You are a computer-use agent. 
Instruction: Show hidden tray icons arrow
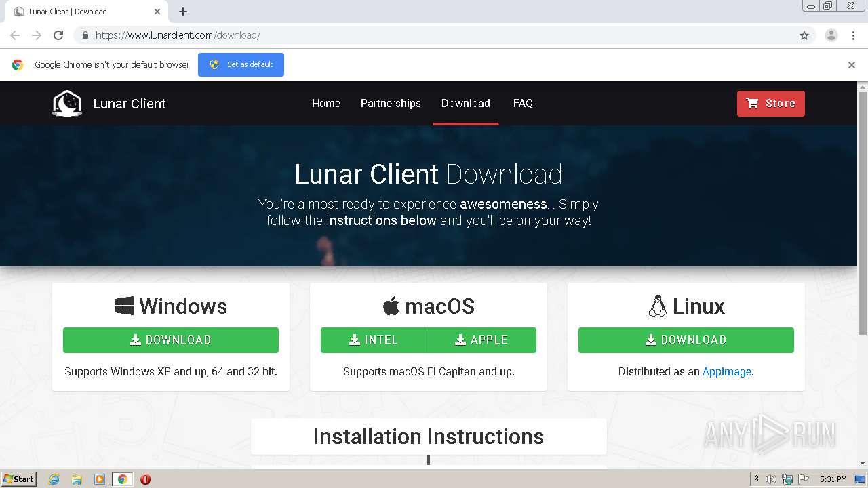click(756, 479)
